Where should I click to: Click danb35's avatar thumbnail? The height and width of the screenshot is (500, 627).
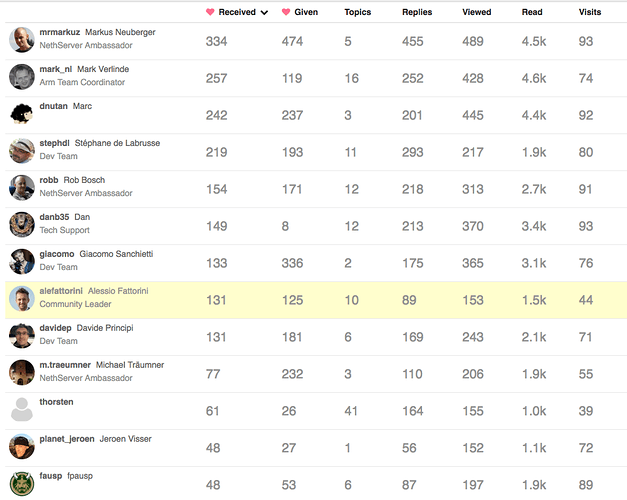[x=22, y=225]
